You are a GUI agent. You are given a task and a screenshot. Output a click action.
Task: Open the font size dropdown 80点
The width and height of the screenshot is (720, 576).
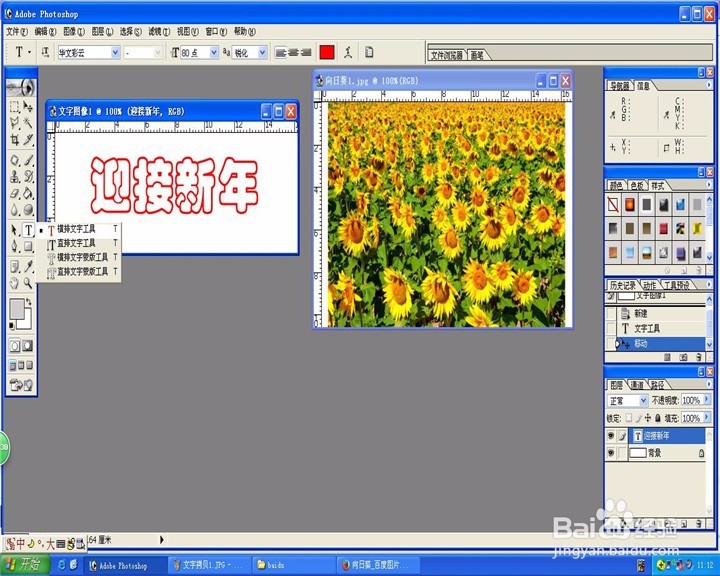214,53
